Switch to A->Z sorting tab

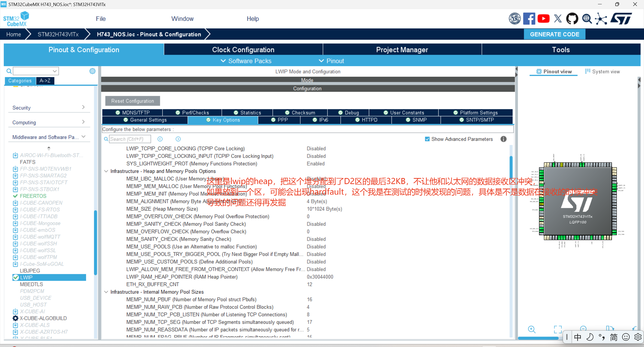pos(45,81)
